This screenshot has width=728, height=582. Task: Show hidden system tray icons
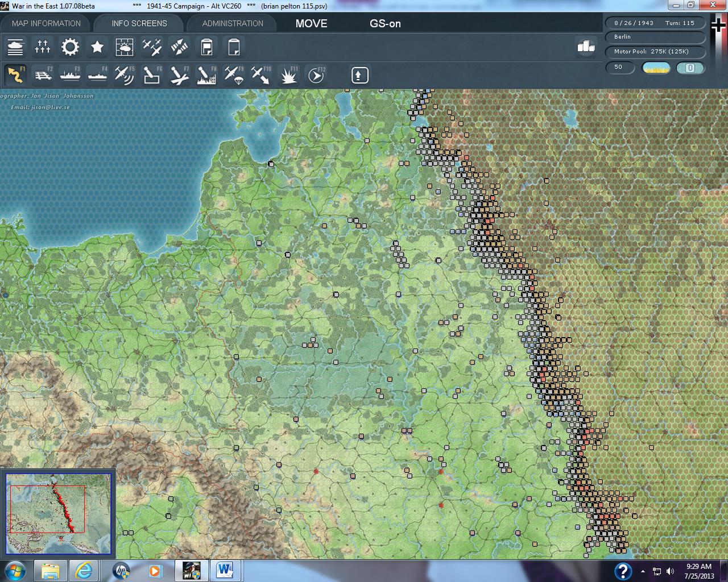click(x=643, y=571)
